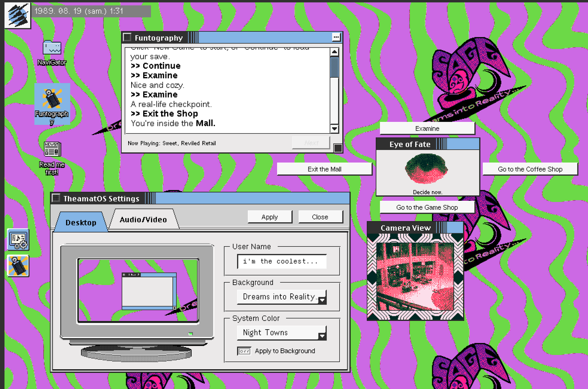Click the eyeball in the Eye of Fate window

point(427,169)
